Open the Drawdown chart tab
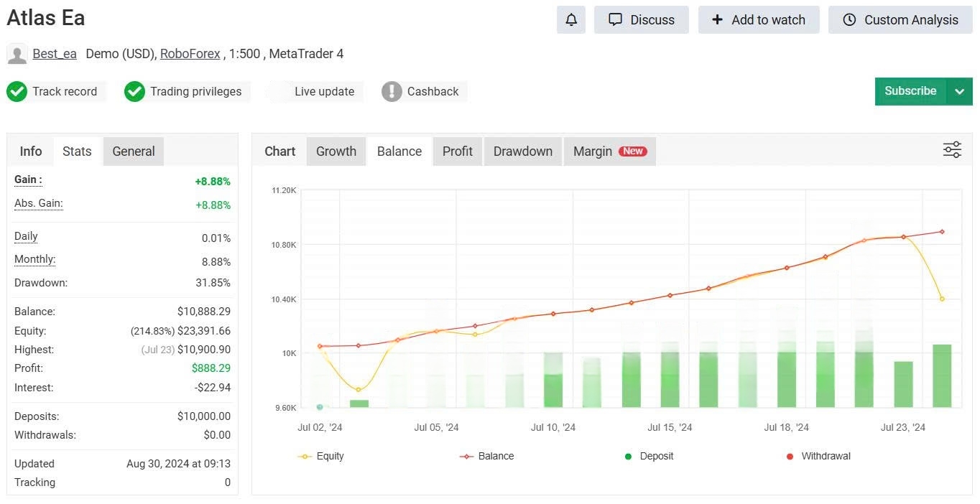 [522, 151]
